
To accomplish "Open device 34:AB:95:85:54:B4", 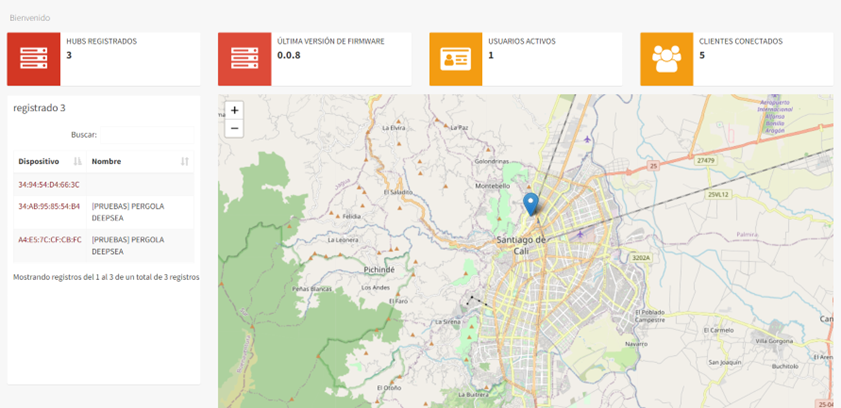I will click(49, 207).
